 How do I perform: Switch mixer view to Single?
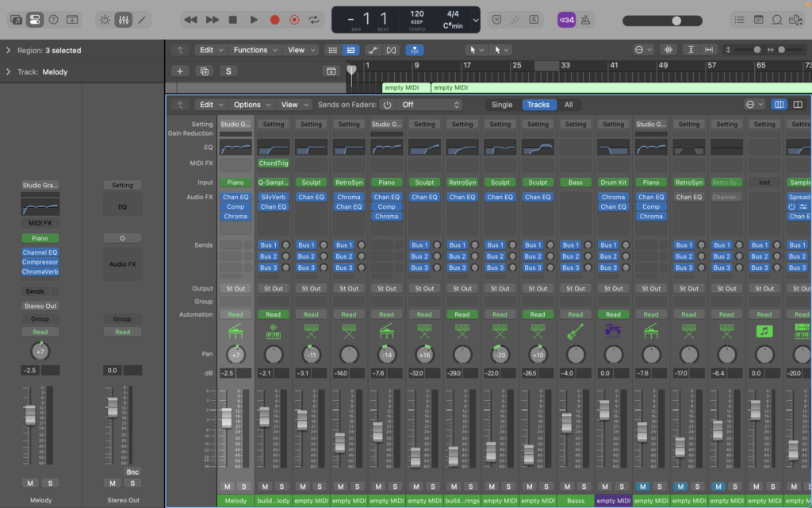[x=502, y=105]
